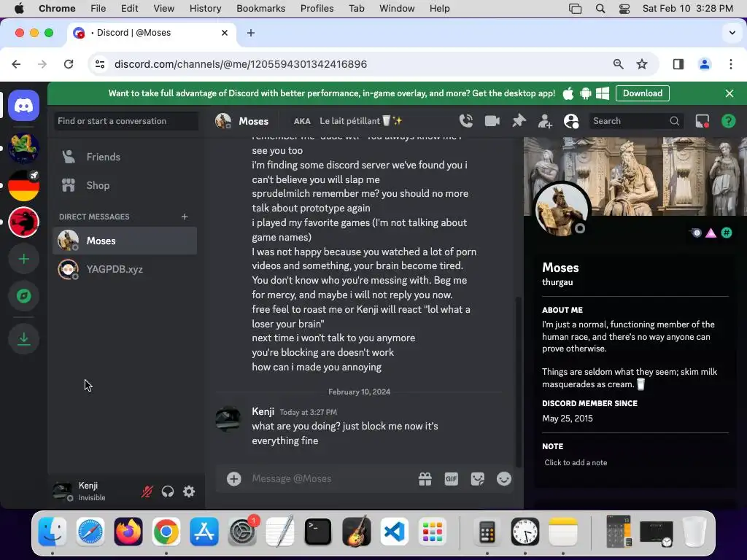Open user settings gear
The width and height of the screenshot is (747, 560).
pos(189,491)
